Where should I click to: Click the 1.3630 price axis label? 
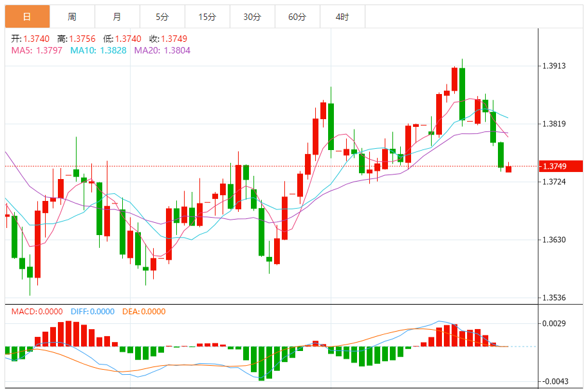pos(555,240)
